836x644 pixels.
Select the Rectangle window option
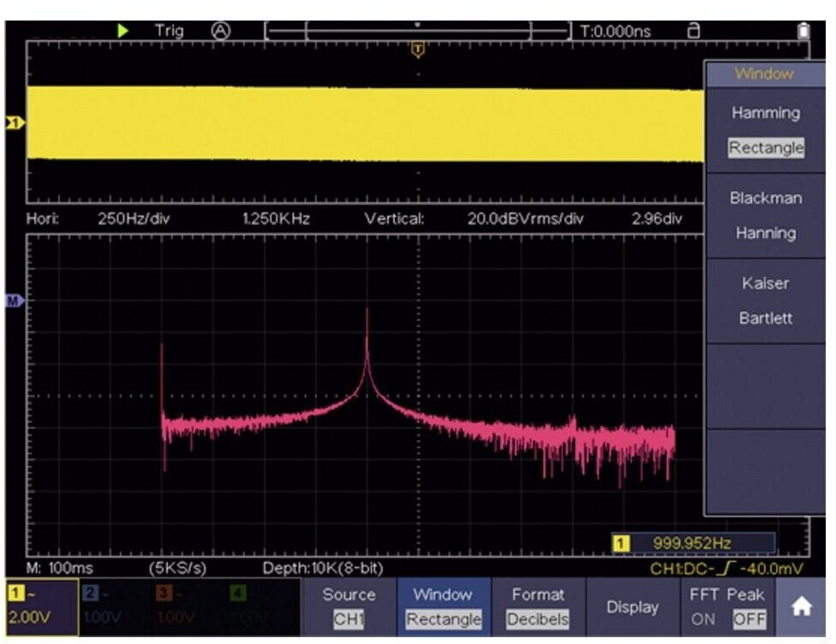[x=766, y=148]
